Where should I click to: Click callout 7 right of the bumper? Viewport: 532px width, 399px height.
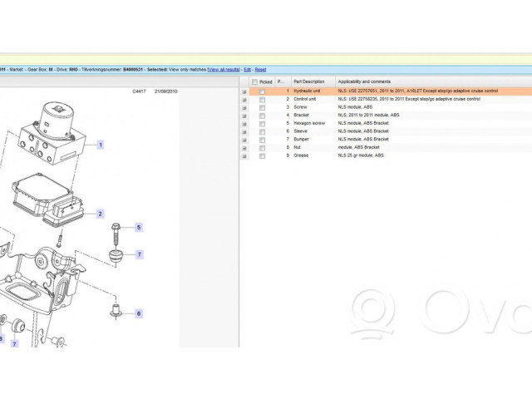(139, 254)
